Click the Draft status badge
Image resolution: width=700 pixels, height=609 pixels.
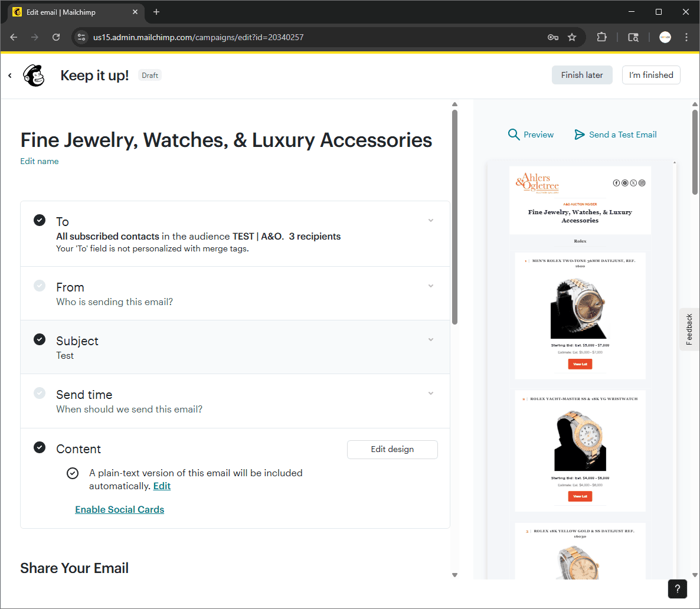point(149,76)
